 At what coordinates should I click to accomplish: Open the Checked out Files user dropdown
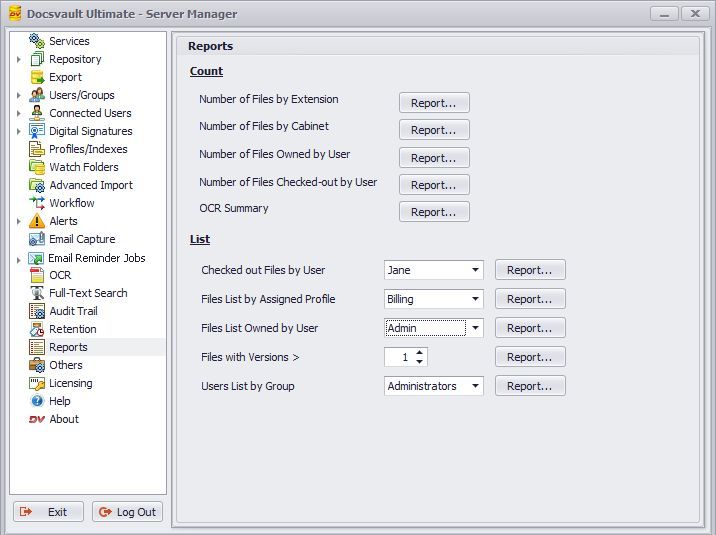[x=474, y=270]
